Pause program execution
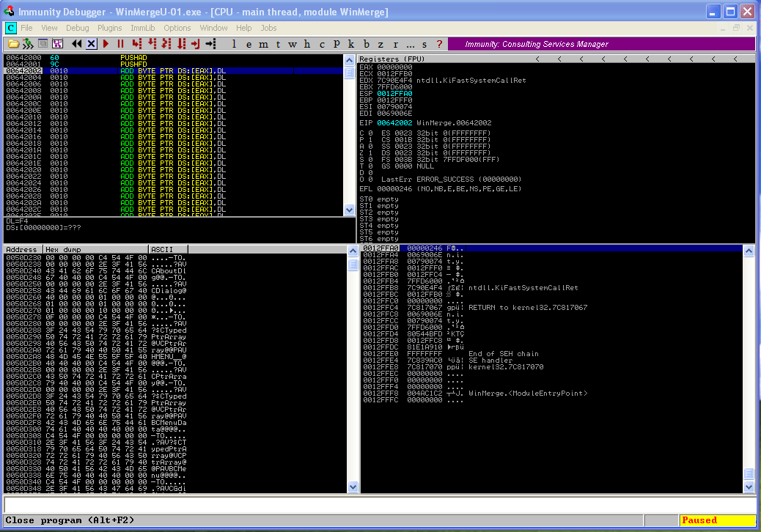The image size is (761, 532). coord(120,44)
